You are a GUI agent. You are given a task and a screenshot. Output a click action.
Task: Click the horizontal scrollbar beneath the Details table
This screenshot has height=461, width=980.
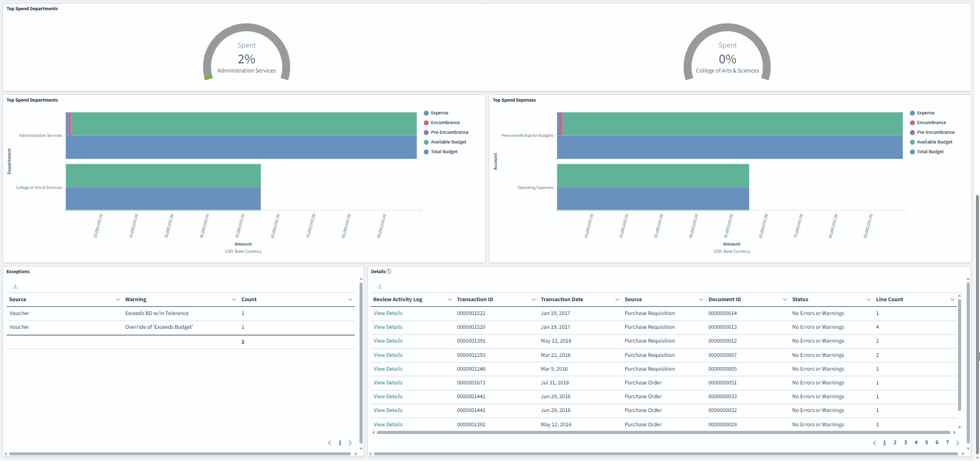pos(664,432)
